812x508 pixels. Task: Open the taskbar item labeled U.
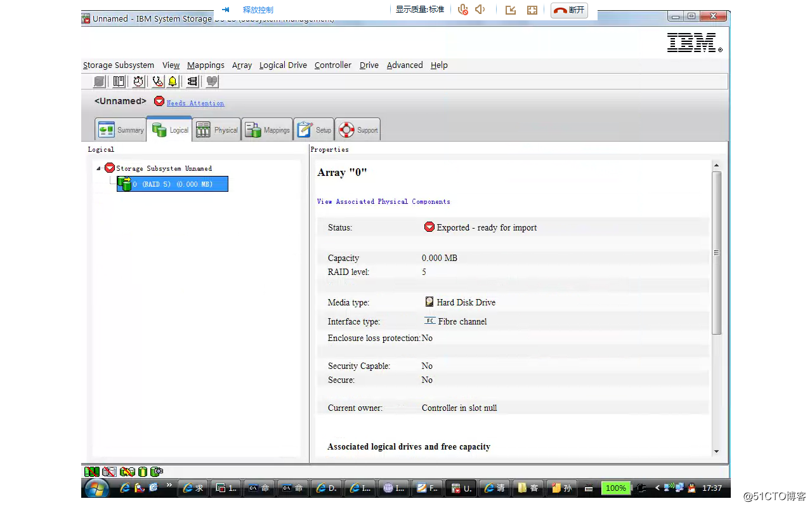pos(461,488)
